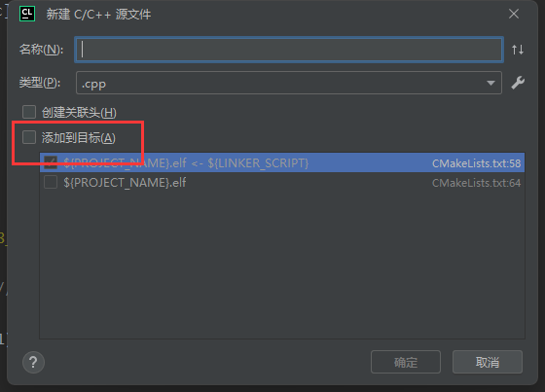The height and width of the screenshot is (392, 545).
Task: Select the plain ${PROJECT_NAME}.elf target row
Action: pyautogui.click(x=282, y=183)
